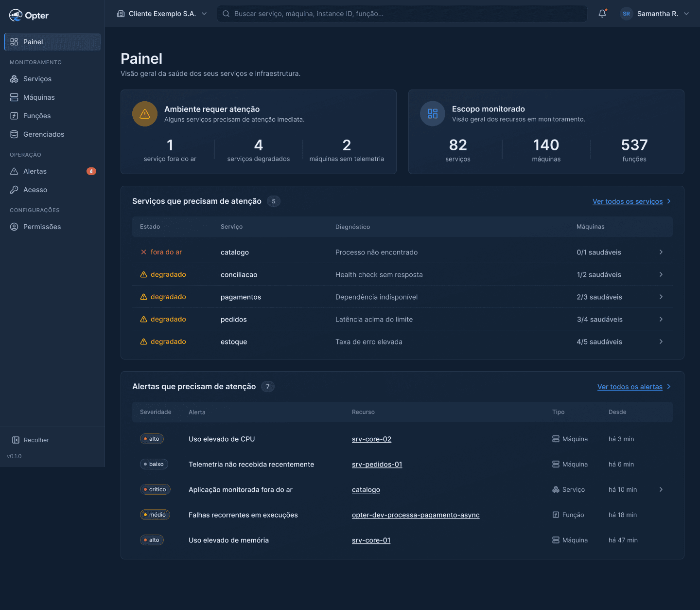Click warning icon in the estoque row
The image size is (700, 610).
(x=143, y=341)
